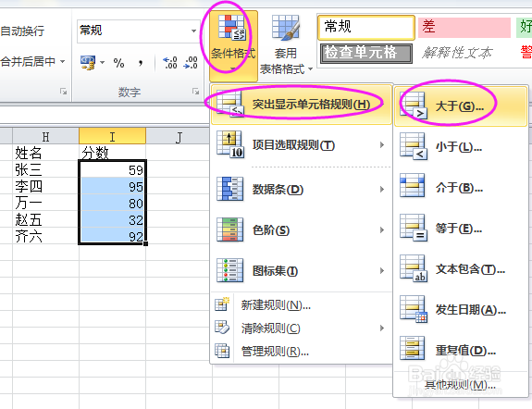This screenshot has height=409, width=532.
Task: Choose 介于 between rule
Action: tap(461, 188)
